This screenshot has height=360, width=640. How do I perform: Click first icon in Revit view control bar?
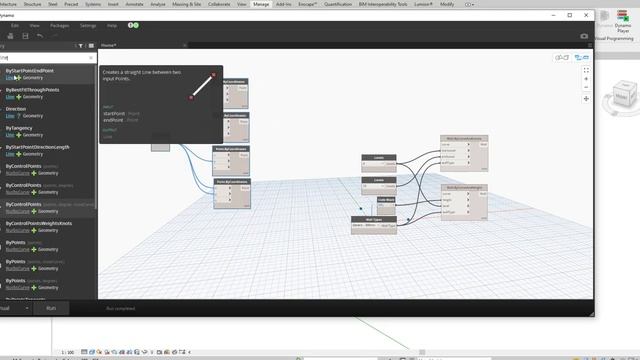[x=84, y=352]
